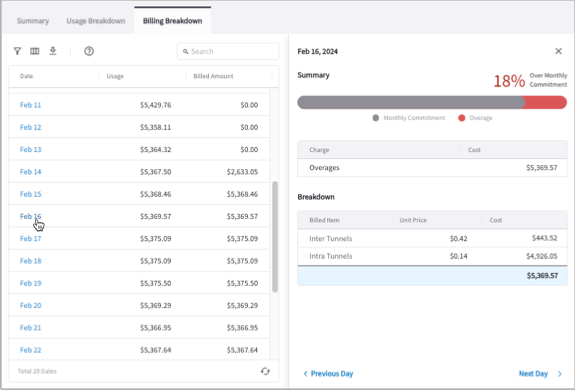Open the Feb 14 date link

(x=30, y=172)
